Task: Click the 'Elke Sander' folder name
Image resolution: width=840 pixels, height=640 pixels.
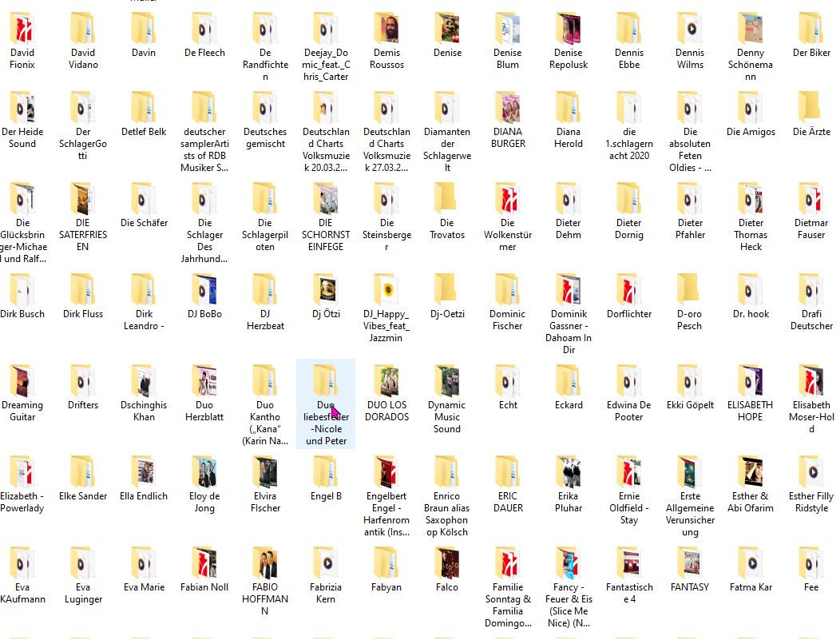Action: [83, 496]
